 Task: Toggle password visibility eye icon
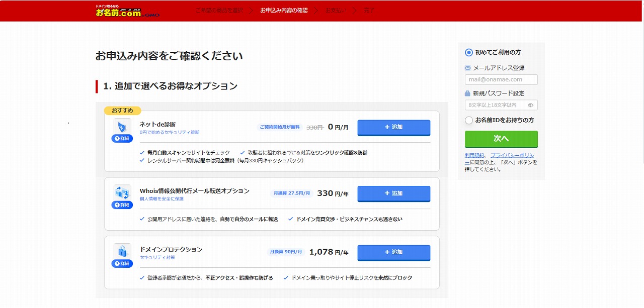(530, 105)
